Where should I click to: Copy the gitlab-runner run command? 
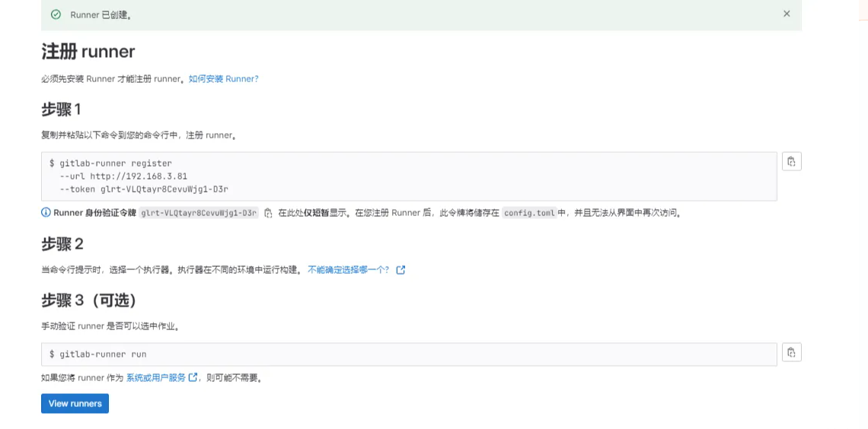[792, 352]
